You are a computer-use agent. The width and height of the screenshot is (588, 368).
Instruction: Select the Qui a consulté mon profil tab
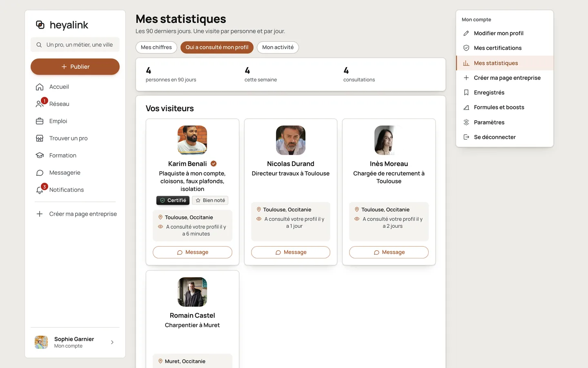tap(217, 47)
